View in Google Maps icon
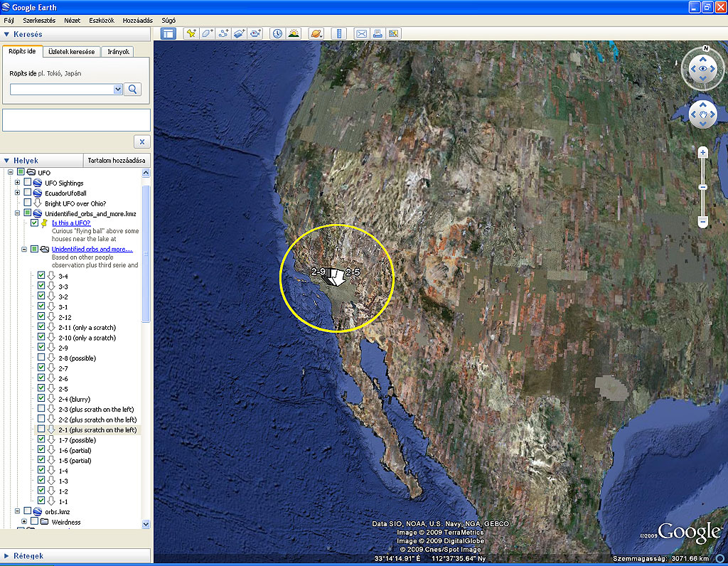This screenshot has width=728, height=566. point(394,33)
